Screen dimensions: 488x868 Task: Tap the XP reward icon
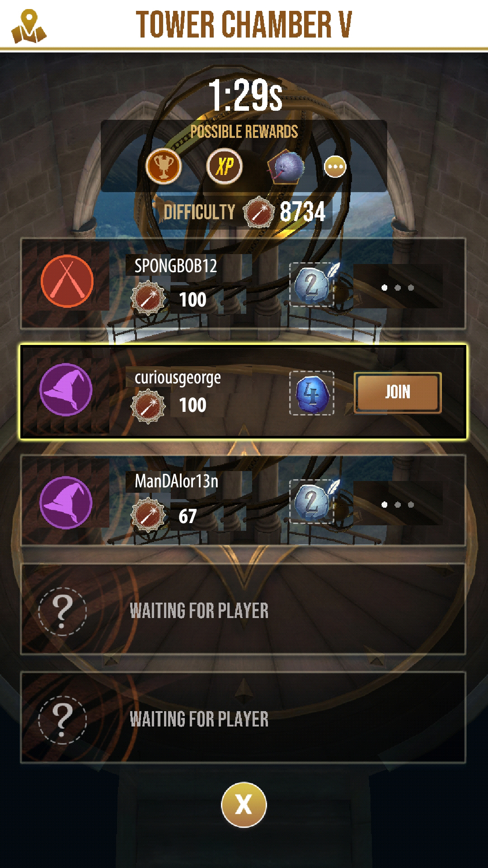(225, 166)
